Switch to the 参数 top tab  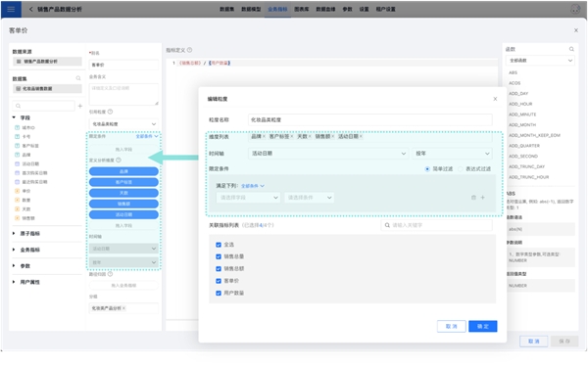pyautogui.click(x=347, y=9)
